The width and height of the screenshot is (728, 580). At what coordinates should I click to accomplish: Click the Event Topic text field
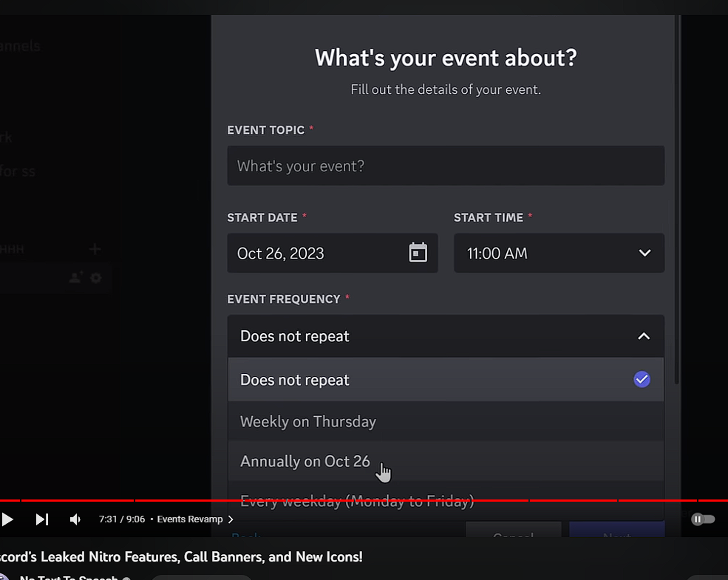point(446,166)
